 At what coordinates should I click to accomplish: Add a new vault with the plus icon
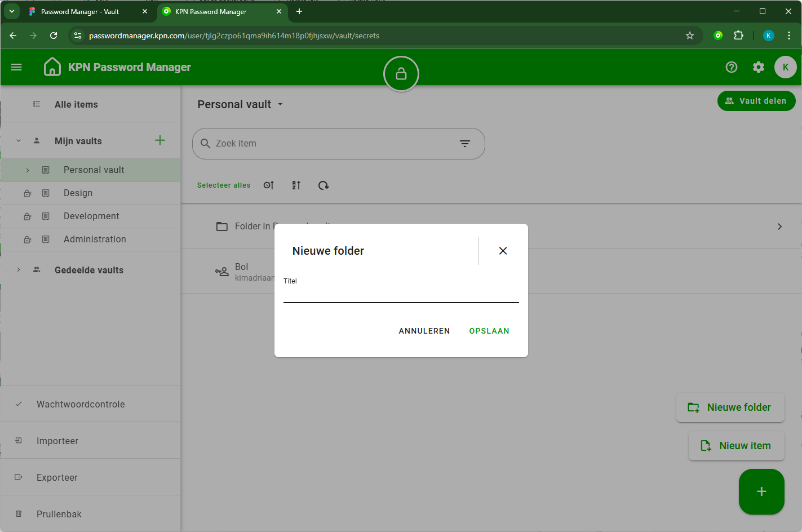click(160, 140)
